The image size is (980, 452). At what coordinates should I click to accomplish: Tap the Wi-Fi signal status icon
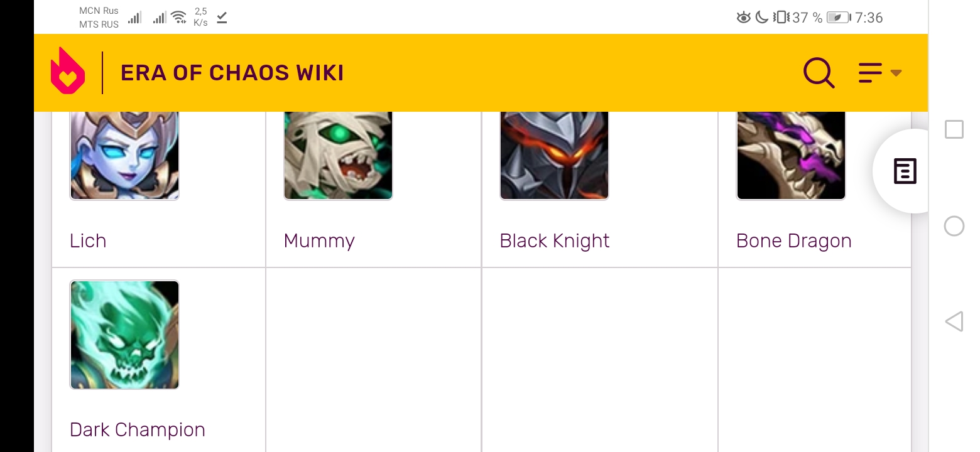click(x=179, y=18)
